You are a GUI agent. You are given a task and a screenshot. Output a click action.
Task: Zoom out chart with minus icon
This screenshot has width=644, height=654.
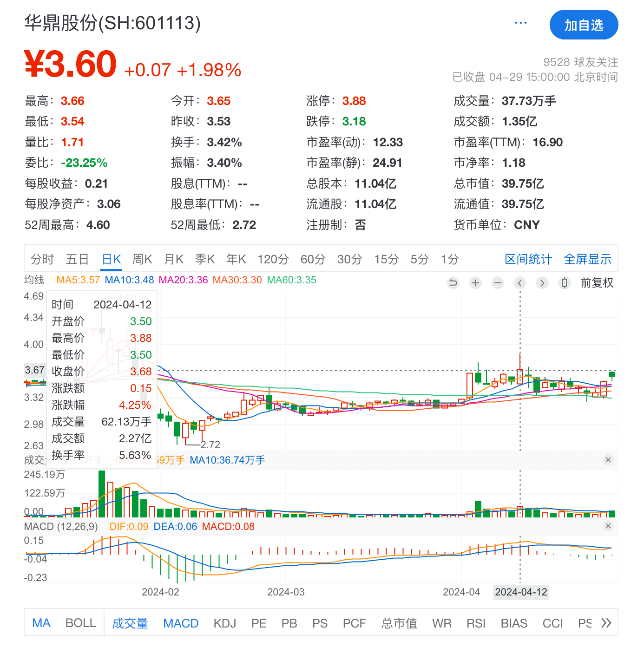coord(498,283)
